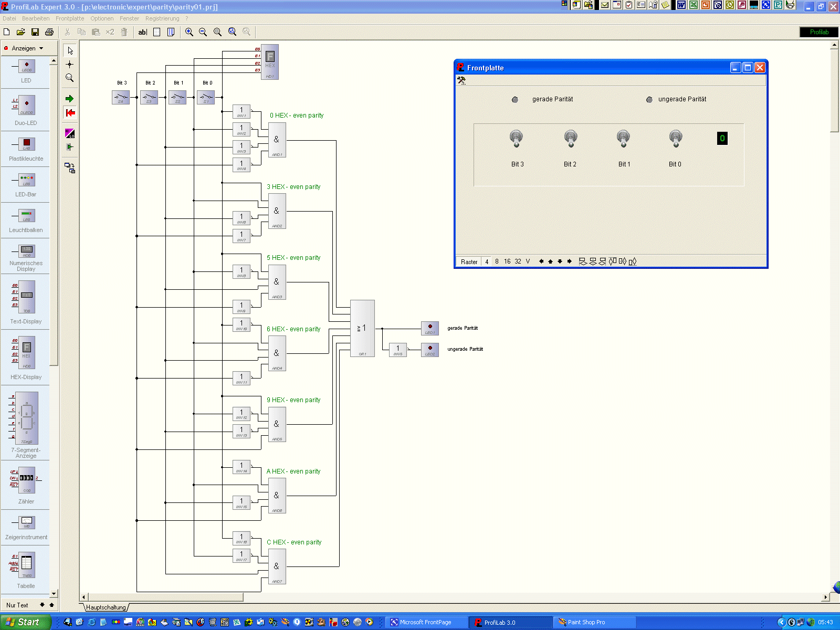Click the green HEX display on Frontplatte
This screenshot has height=630, width=840.
pyautogui.click(x=722, y=139)
